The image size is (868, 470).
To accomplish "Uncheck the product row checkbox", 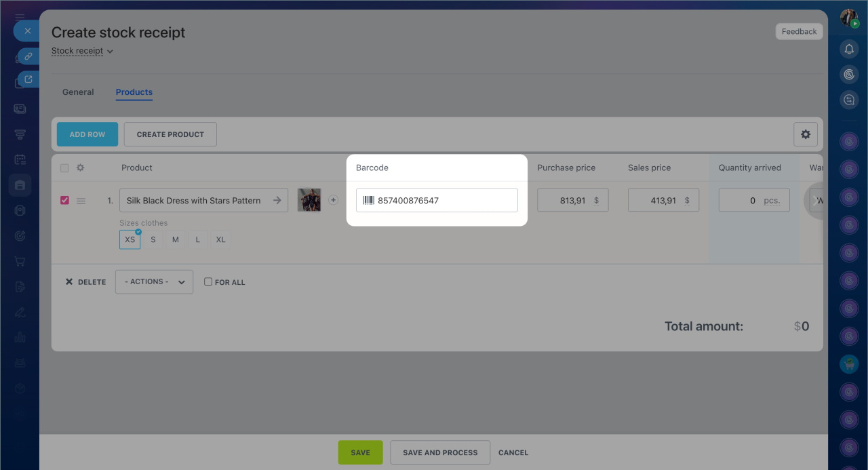I will (65, 201).
